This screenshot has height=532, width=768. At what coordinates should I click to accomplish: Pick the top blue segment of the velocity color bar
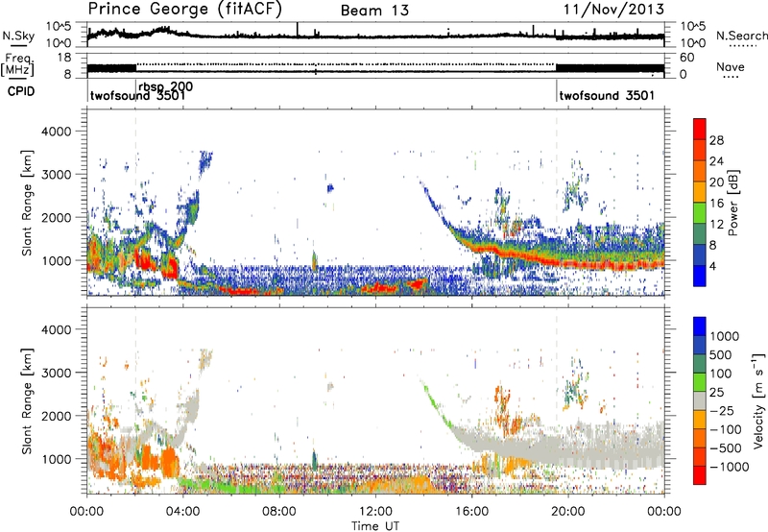[x=700, y=326]
